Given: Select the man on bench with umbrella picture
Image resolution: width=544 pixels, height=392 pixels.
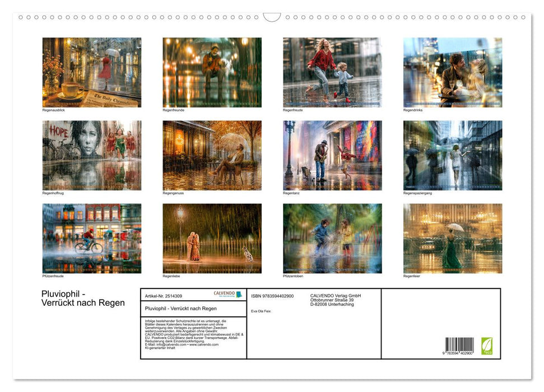Looking at the screenshot, I should point(212,72).
